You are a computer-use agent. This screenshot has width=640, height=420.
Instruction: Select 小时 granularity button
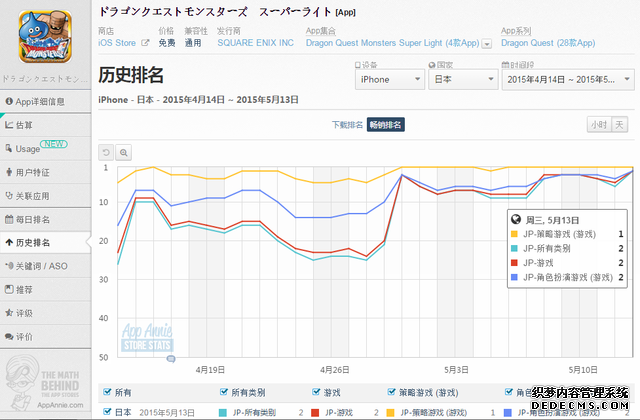pyautogui.click(x=599, y=124)
